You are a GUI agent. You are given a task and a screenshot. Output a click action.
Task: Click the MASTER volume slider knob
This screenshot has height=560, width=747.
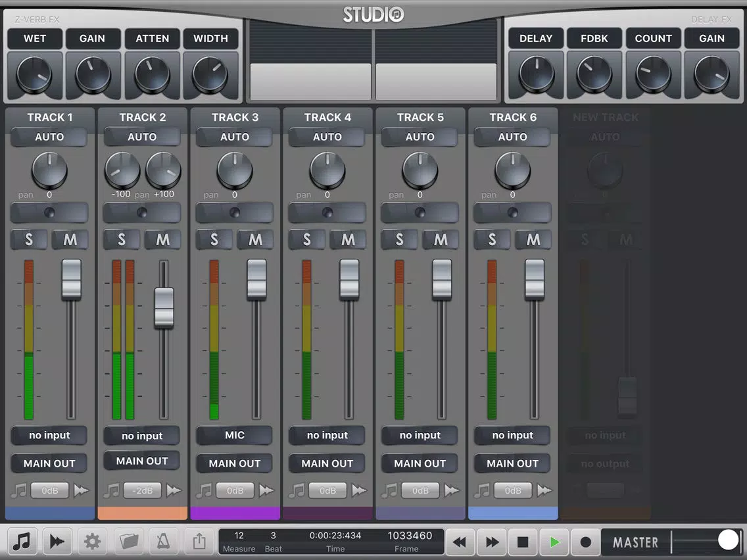click(728, 540)
